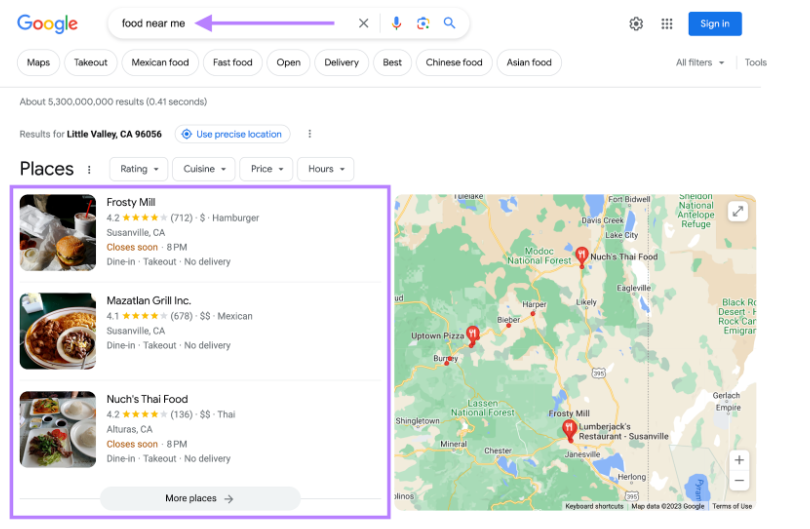Click Terms of Use on the map
The height and width of the screenshot is (529, 810).
732,506
